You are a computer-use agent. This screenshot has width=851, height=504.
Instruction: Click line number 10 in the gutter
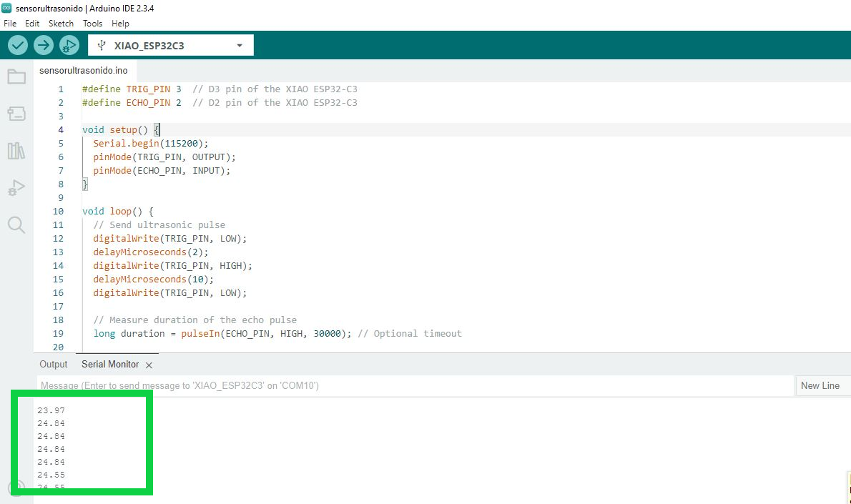pyautogui.click(x=58, y=211)
